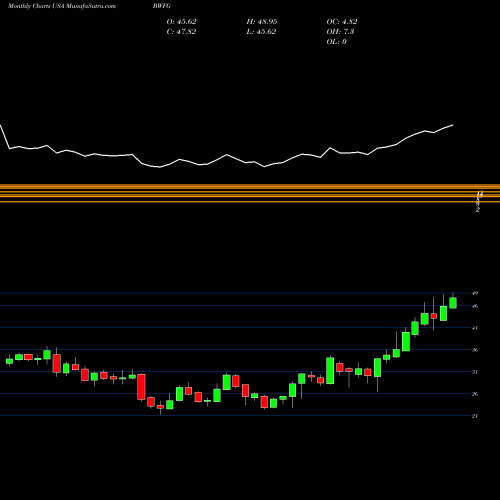
Task: Click the 31 price axis label
Action: pos(475,372)
